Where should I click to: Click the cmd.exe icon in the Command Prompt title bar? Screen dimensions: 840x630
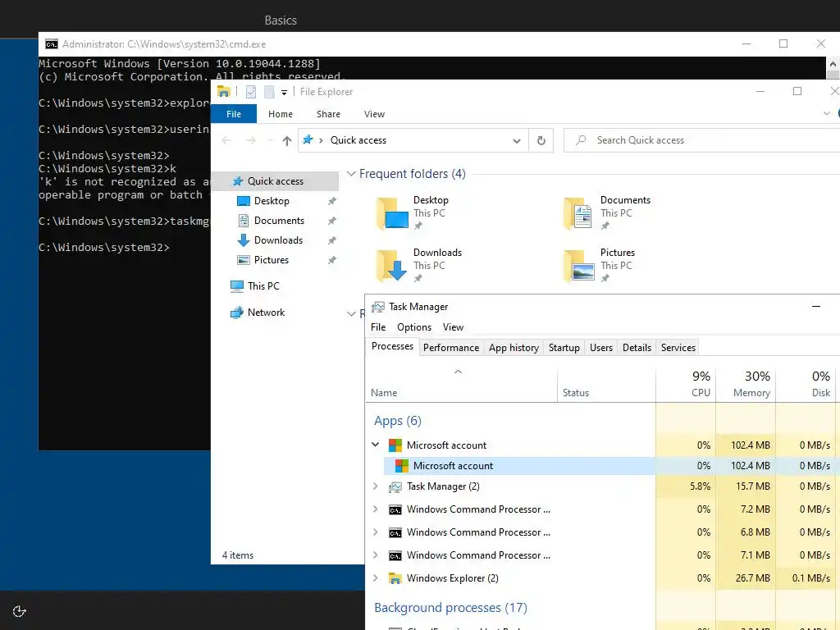[x=52, y=44]
